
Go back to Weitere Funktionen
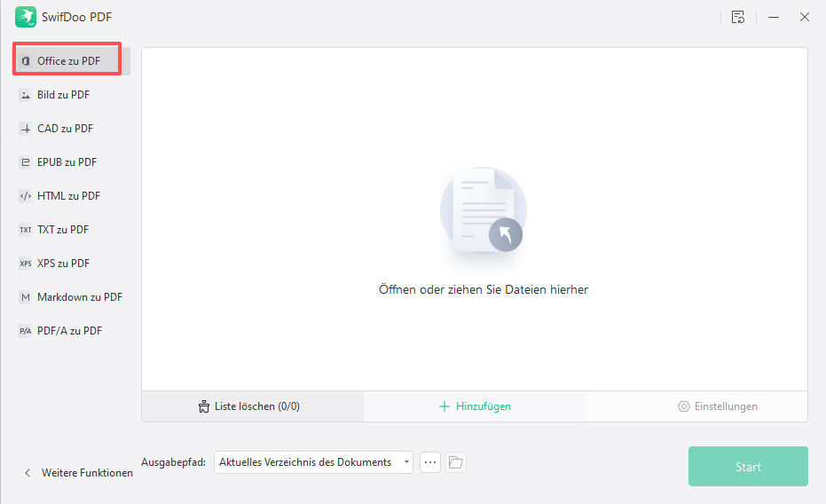click(79, 473)
